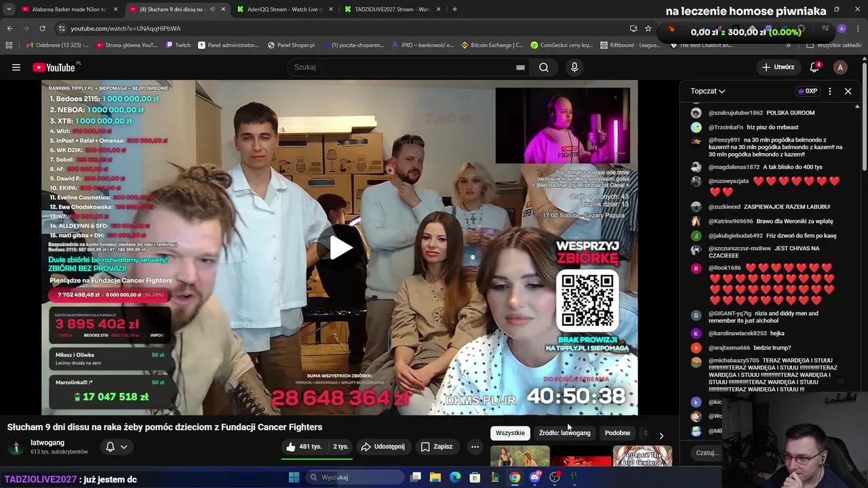
Task: Open the account avatar menu on YouTube
Action: [840, 67]
